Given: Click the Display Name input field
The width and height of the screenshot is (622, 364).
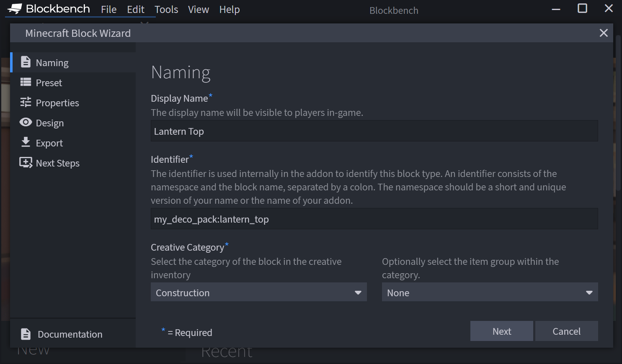Looking at the screenshot, I should 374,131.
